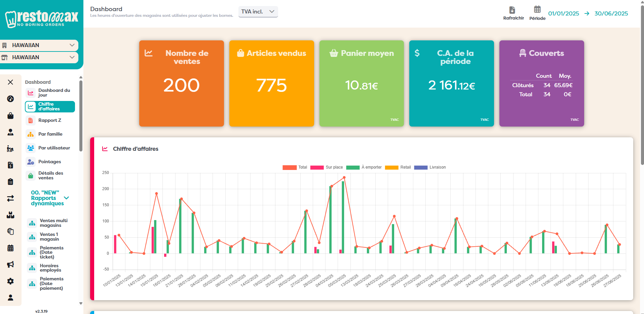Select Par famille in the sidebar
Viewport: 644px width, 314px height.
(x=50, y=134)
